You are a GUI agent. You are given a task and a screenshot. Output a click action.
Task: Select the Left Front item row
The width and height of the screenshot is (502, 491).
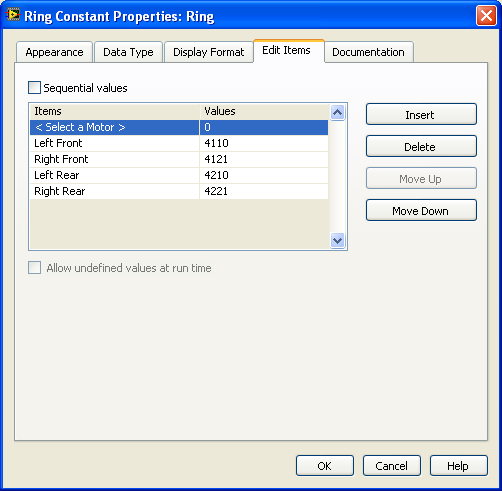coord(179,143)
